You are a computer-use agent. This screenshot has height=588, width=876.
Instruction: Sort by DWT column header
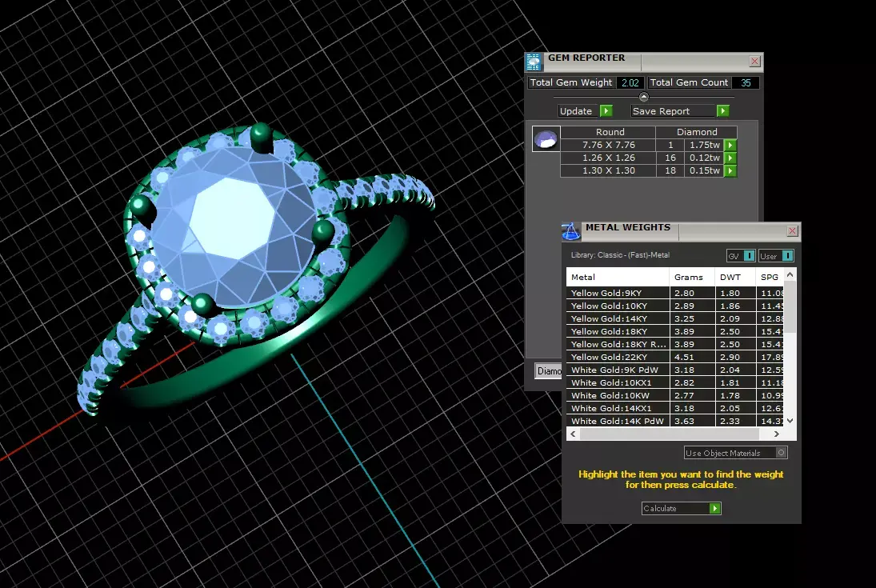point(734,278)
